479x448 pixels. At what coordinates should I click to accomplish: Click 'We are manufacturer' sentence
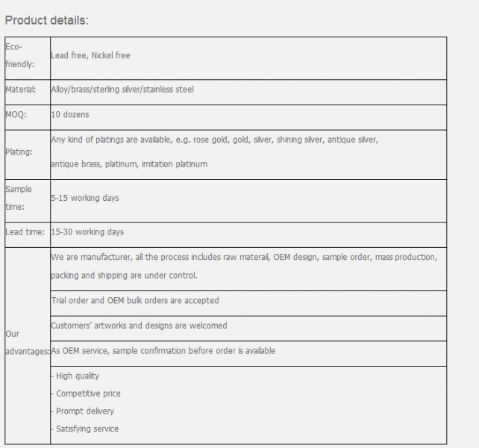coord(244,257)
